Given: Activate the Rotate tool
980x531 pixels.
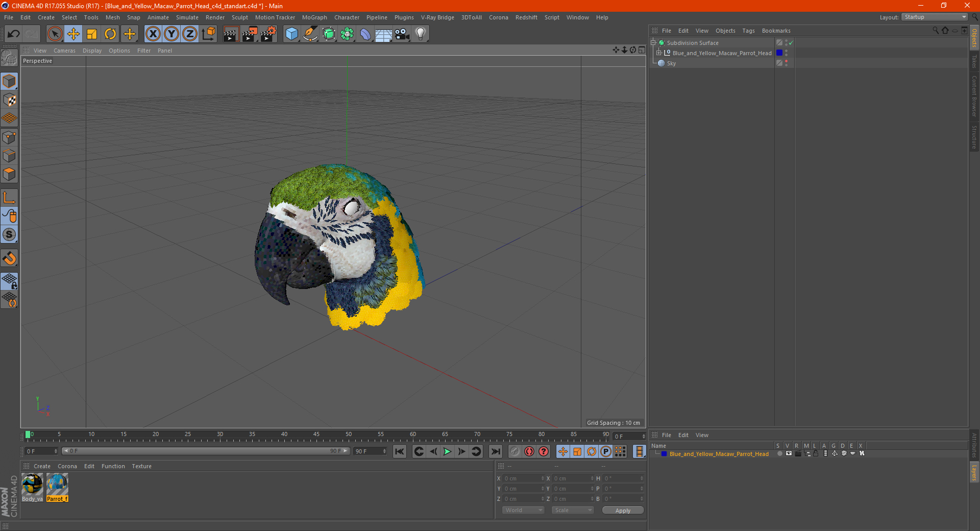Looking at the screenshot, I should 110,34.
